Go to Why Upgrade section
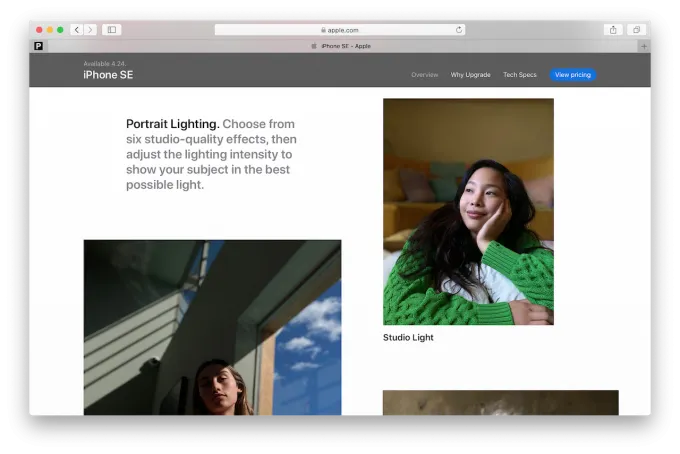 point(470,75)
